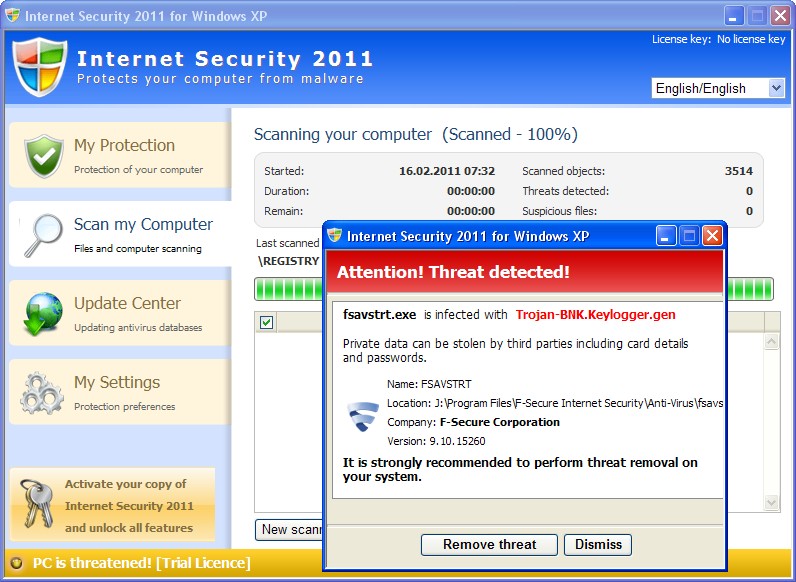This screenshot has width=796, height=582.
Task: Switch to Scan my Computer tab
Action: pyautogui.click(x=120, y=234)
